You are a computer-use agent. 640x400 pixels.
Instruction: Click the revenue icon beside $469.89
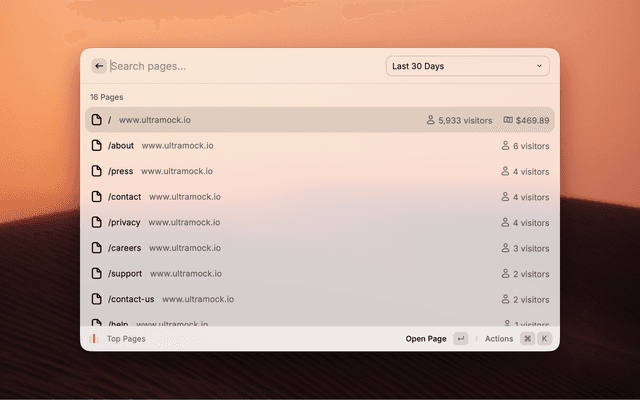[x=508, y=120]
